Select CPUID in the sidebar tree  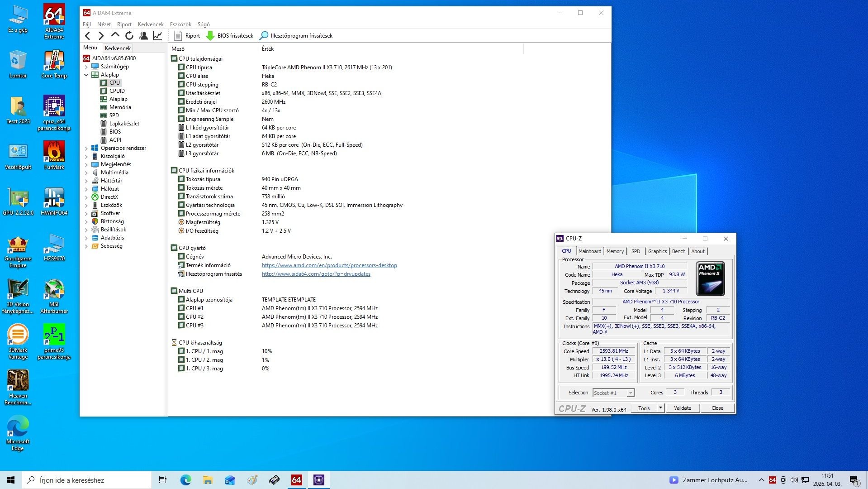point(117,91)
